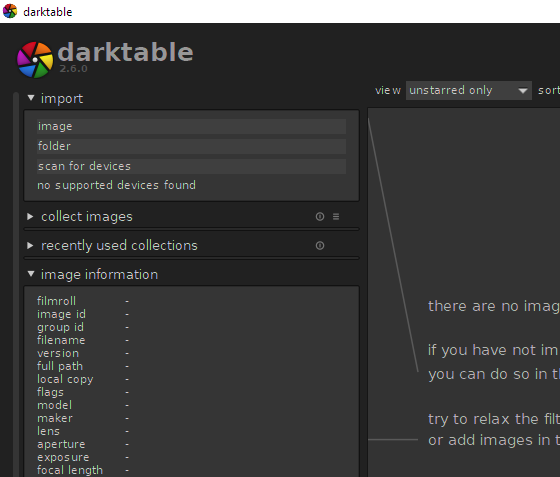Click the 'filename' info row label
The width and height of the screenshot is (560, 477).
61,340
